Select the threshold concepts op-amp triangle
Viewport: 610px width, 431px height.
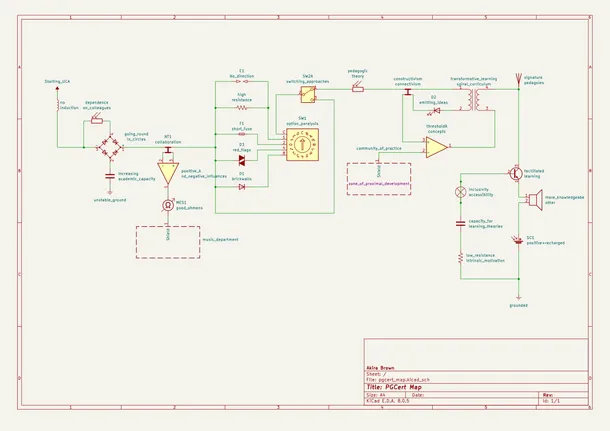436,148
